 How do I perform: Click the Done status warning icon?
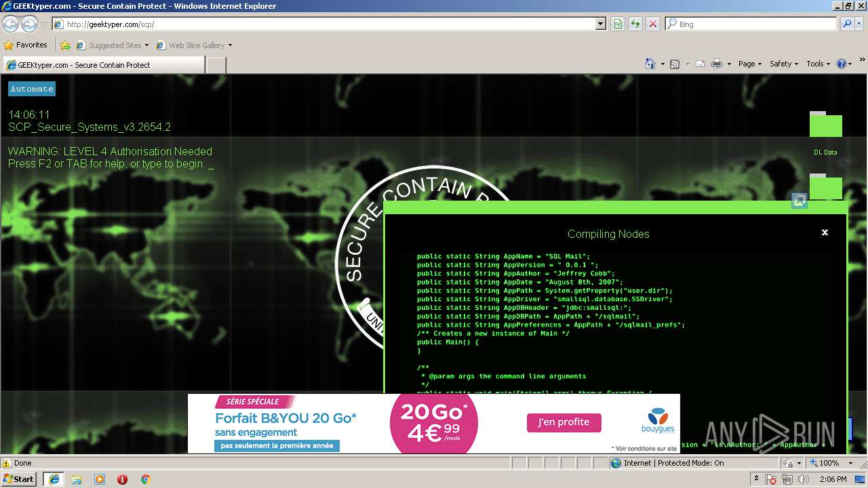coord(7,464)
